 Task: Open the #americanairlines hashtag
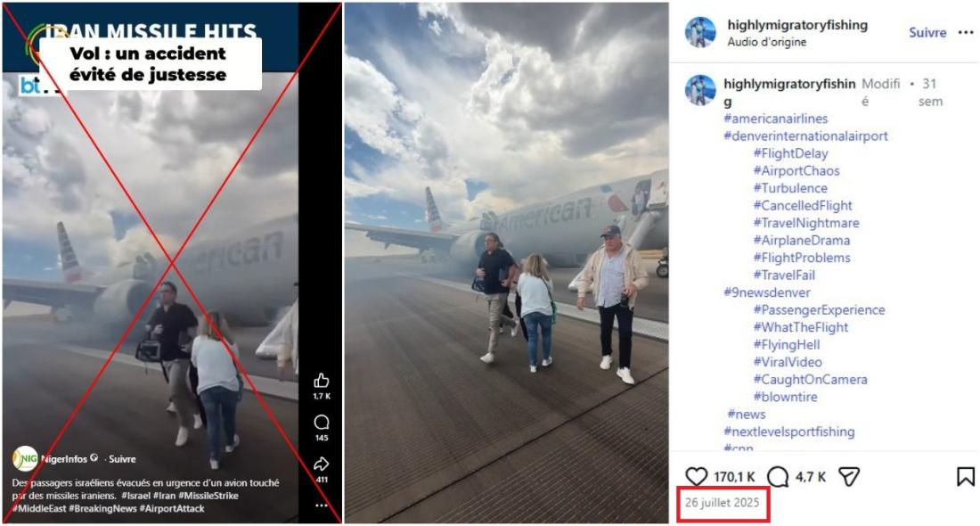coord(776,119)
